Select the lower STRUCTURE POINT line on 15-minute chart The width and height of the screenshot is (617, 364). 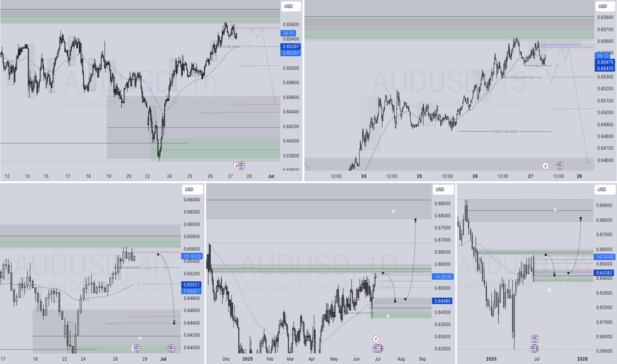point(505,132)
